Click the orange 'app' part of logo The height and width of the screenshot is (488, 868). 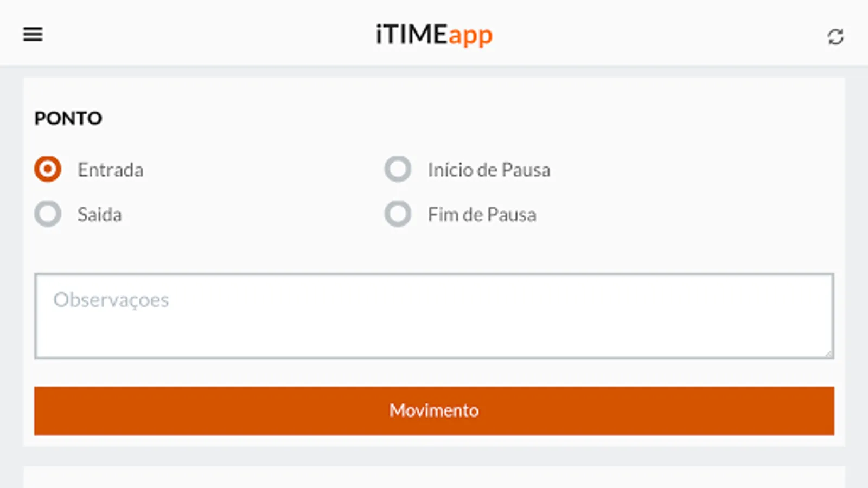pos(470,36)
